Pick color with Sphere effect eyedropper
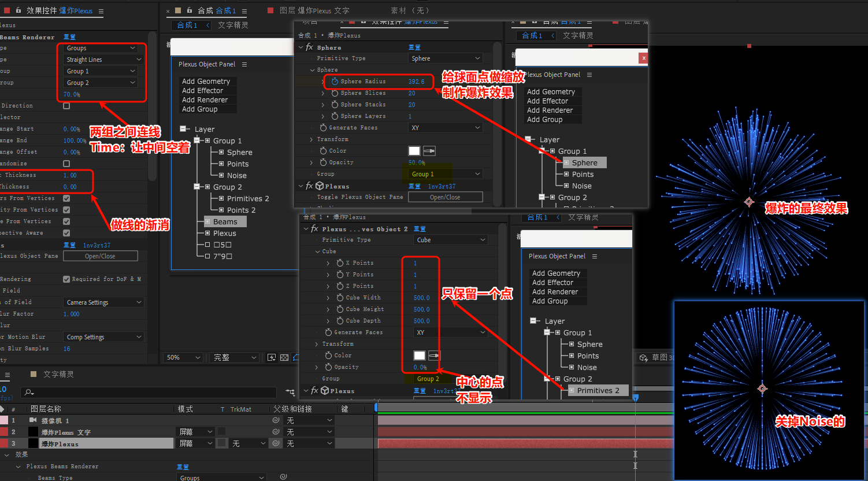Screen dimensions: 868x481 click(429, 151)
